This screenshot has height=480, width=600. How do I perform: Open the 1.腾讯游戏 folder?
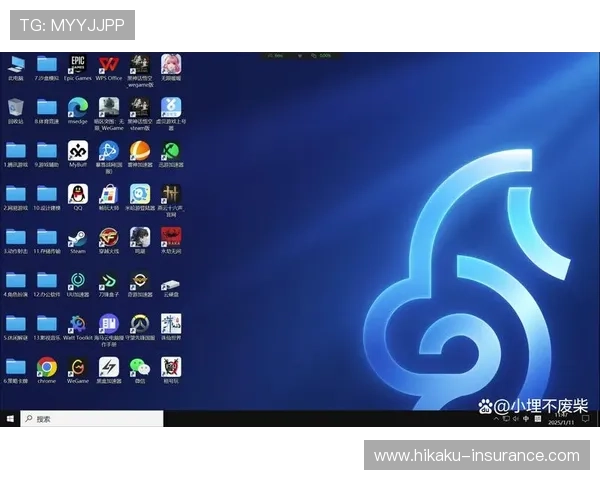15,151
